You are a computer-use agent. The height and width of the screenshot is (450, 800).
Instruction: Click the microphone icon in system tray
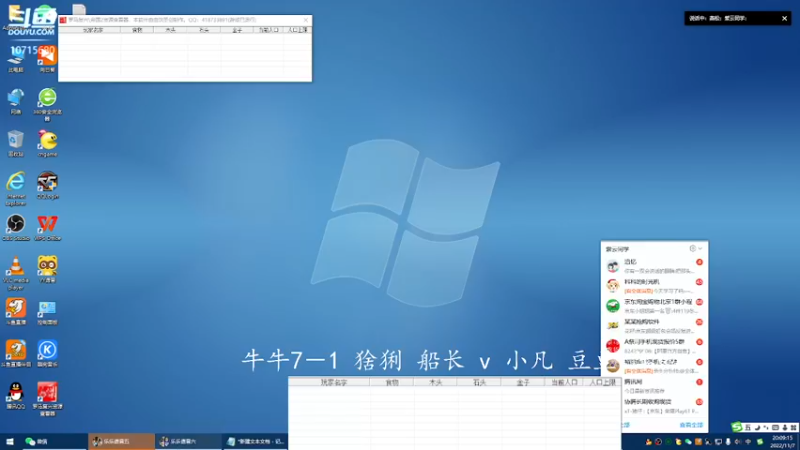click(728, 442)
